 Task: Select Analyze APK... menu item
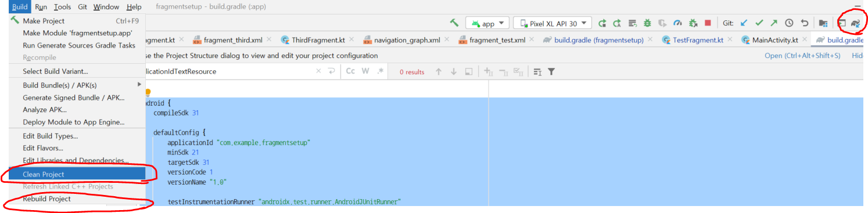(x=77, y=110)
